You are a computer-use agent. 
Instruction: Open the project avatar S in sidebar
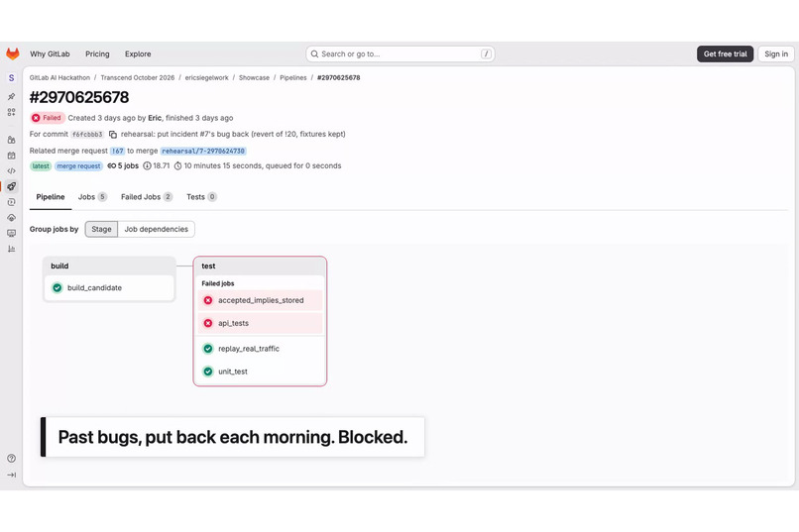pyautogui.click(x=11, y=78)
